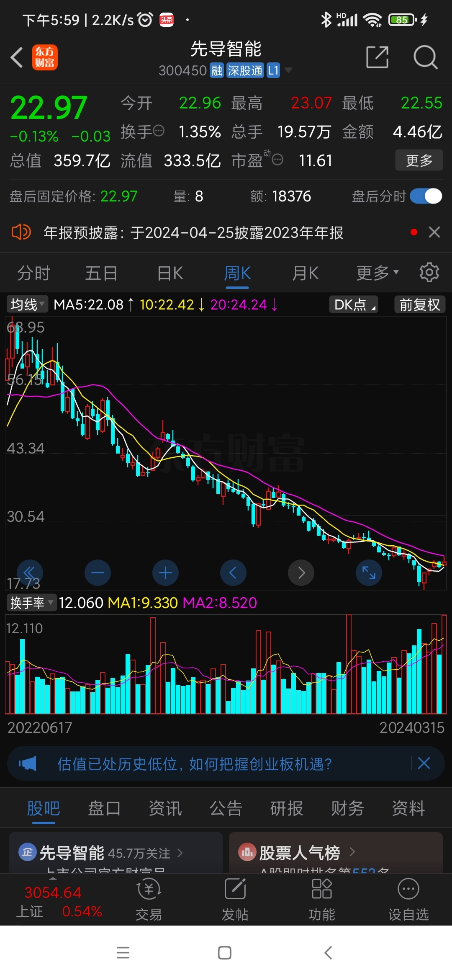The height and width of the screenshot is (980, 452).
Task: Tap the 换手 info icon
Action: tap(159, 131)
